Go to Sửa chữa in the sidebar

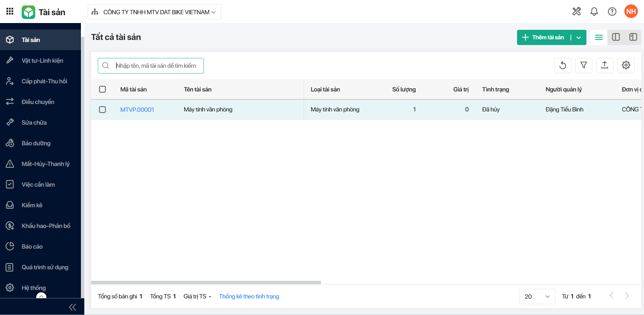[x=34, y=123]
